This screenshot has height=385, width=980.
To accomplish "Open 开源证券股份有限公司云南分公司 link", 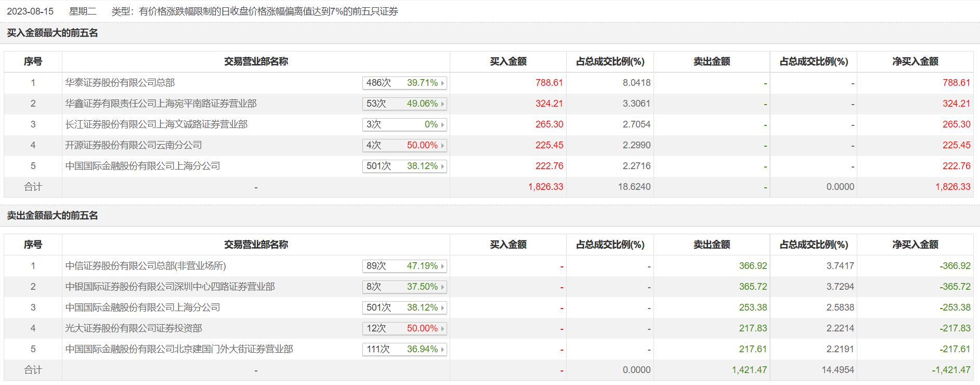I will pos(133,145).
